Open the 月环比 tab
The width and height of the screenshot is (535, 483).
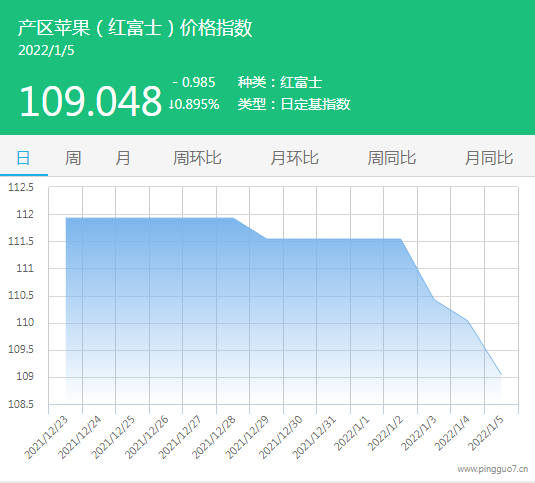point(294,158)
